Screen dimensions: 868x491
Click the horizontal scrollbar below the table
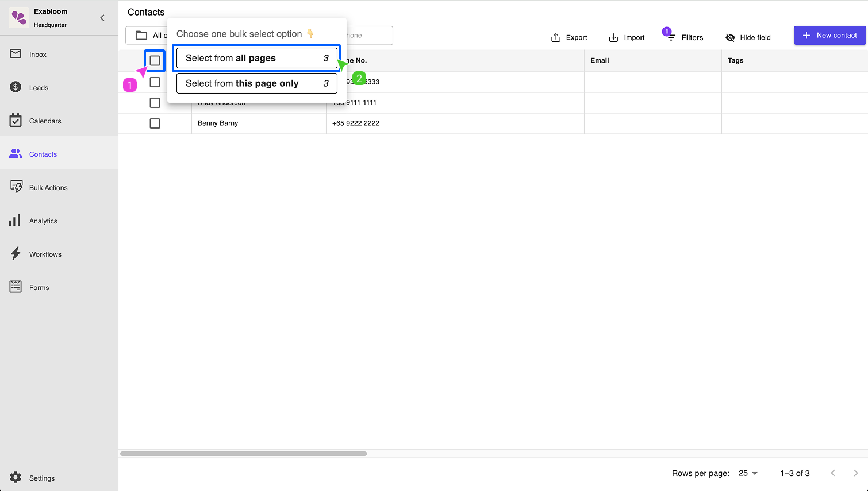pyautogui.click(x=243, y=454)
